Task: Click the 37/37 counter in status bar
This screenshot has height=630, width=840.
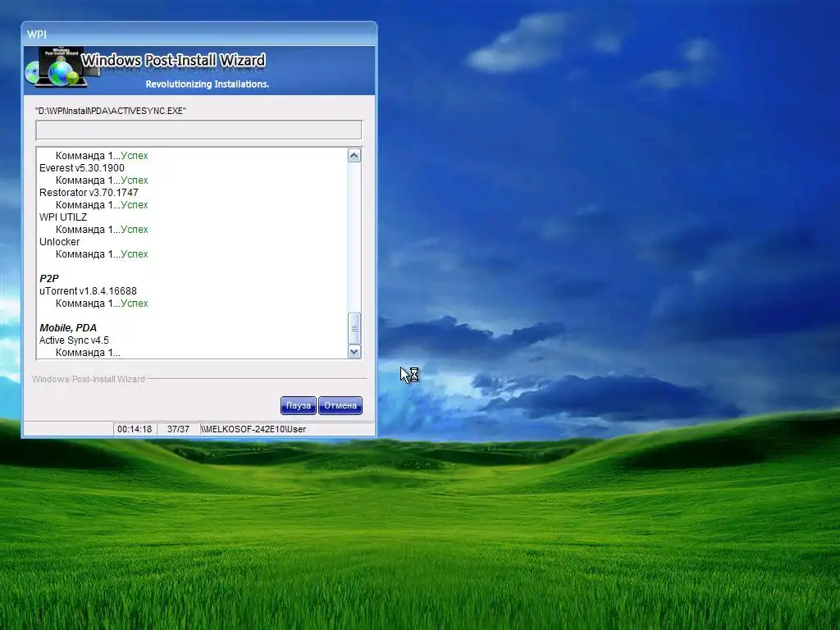Action: point(178,429)
